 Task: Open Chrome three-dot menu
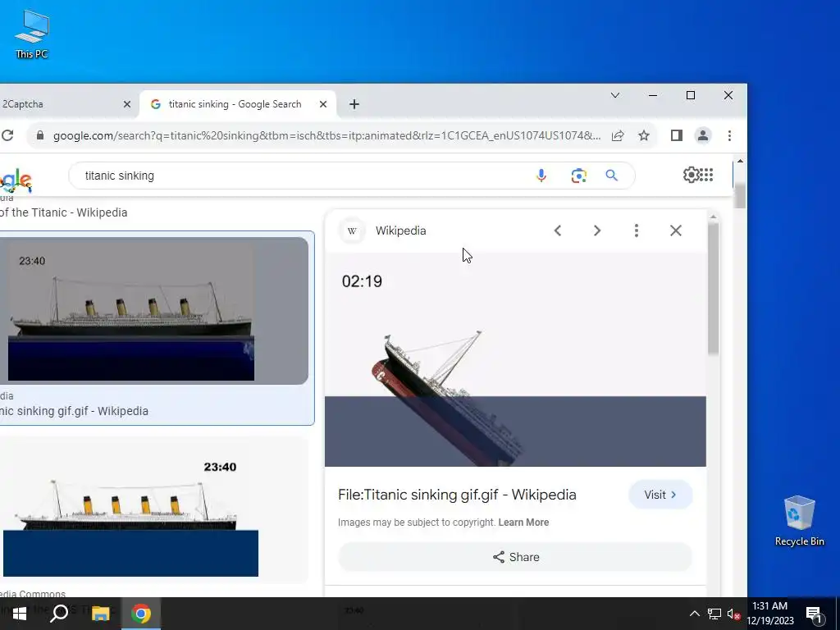click(x=729, y=135)
